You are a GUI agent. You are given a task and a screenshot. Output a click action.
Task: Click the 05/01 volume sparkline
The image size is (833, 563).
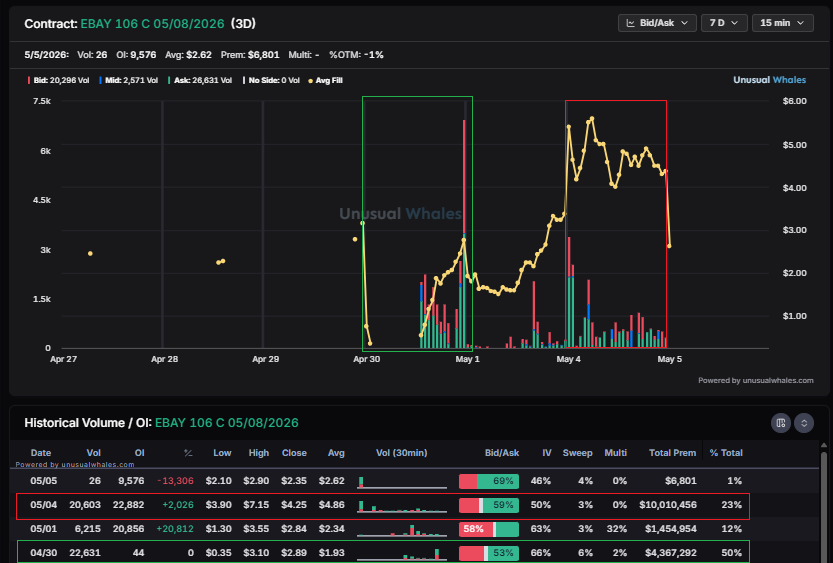(402, 530)
